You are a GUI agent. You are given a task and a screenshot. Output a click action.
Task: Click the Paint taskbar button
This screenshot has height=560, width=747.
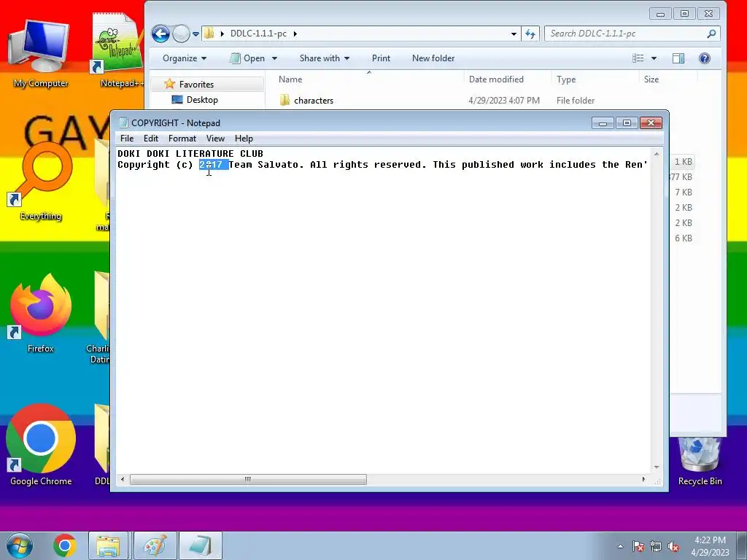155,545
